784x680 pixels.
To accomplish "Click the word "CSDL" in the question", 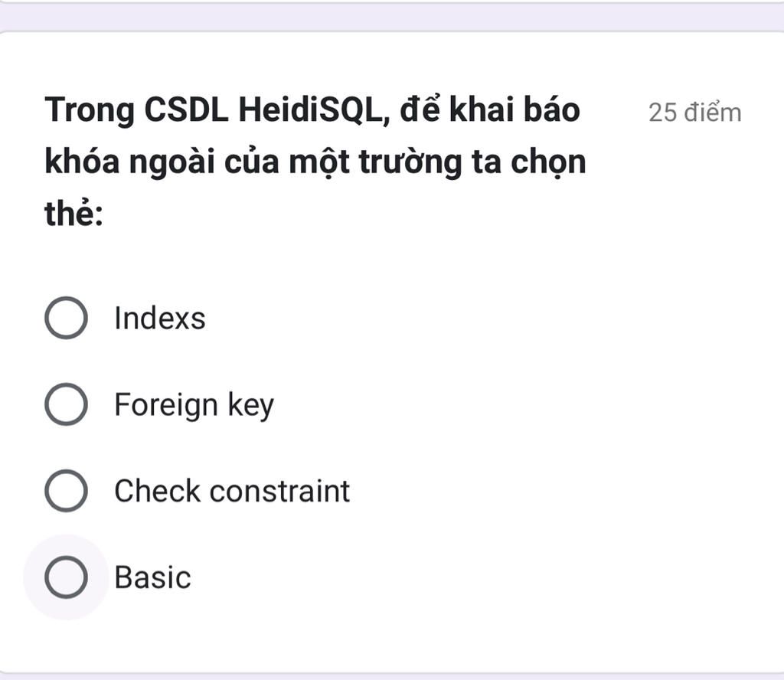I will (186, 111).
